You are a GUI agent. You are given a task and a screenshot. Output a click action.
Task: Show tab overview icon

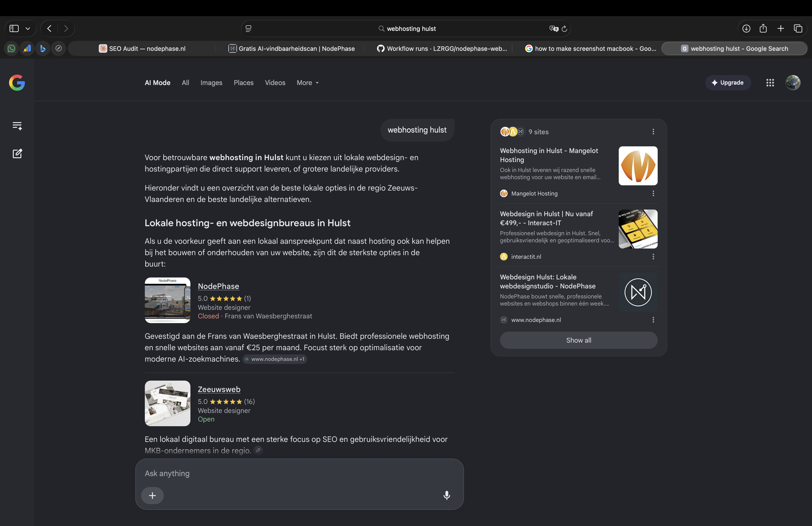tap(798, 28)
